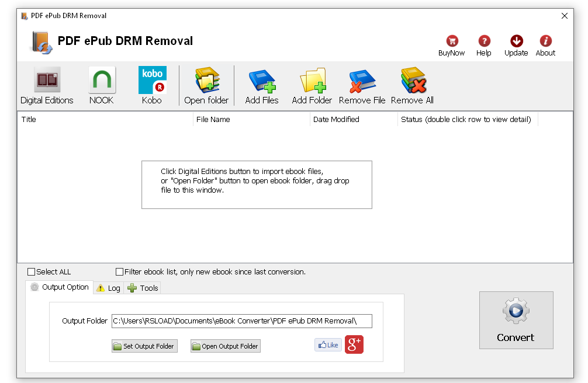Click the Open folder toolbar icon

click(207, 82)
